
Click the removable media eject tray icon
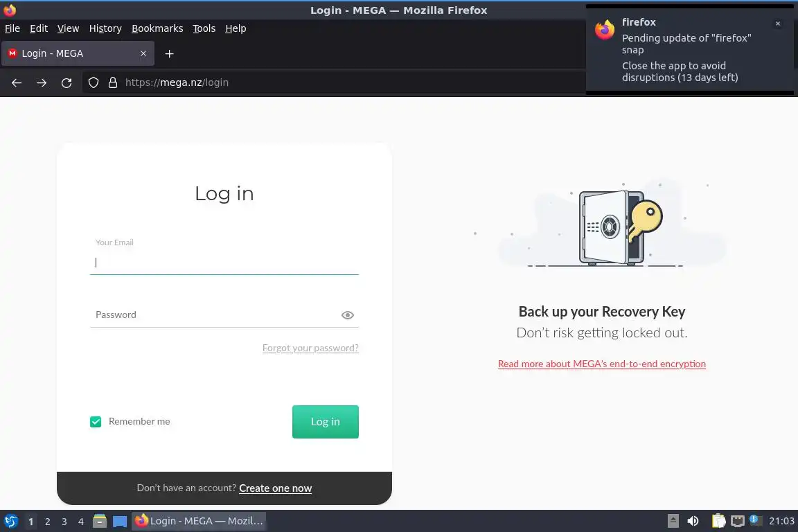(673, 521)
